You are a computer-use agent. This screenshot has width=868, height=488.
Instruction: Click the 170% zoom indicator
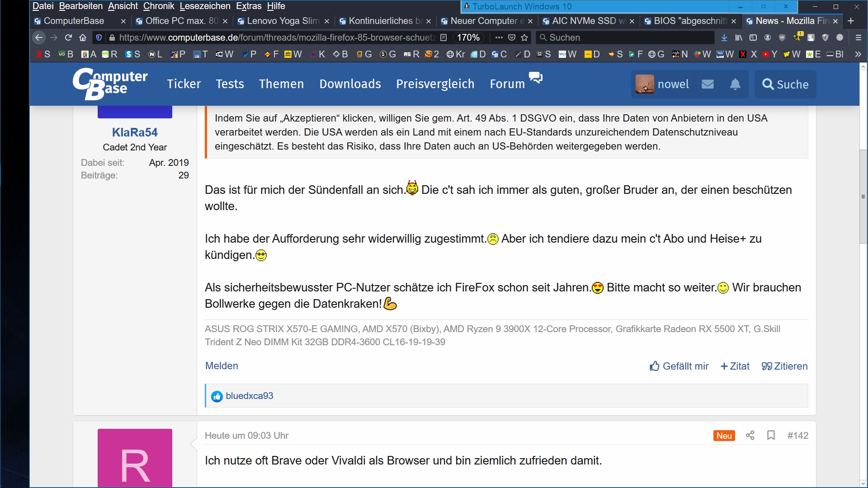[468, 38]
